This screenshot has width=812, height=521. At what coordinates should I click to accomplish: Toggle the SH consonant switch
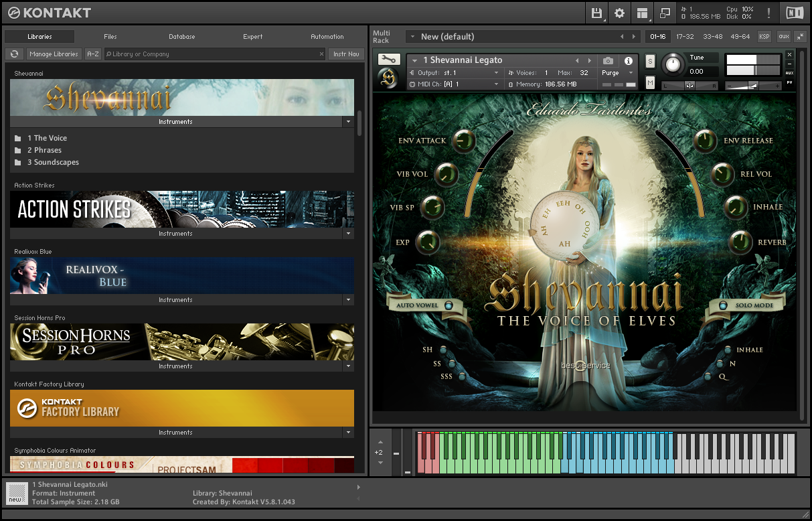pos(442,351)
